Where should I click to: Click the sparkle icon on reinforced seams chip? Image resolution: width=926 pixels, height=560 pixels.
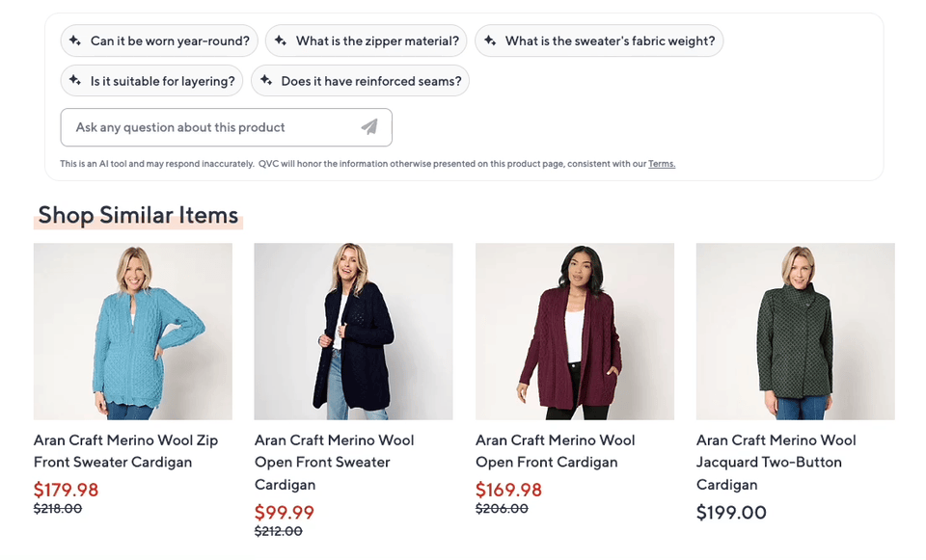(x=268, y=81)
